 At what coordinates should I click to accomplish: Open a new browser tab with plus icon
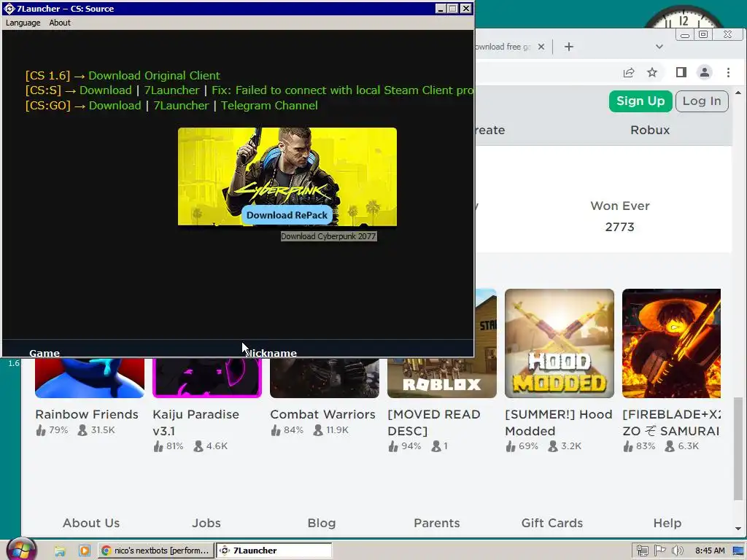tap(569, 47)
